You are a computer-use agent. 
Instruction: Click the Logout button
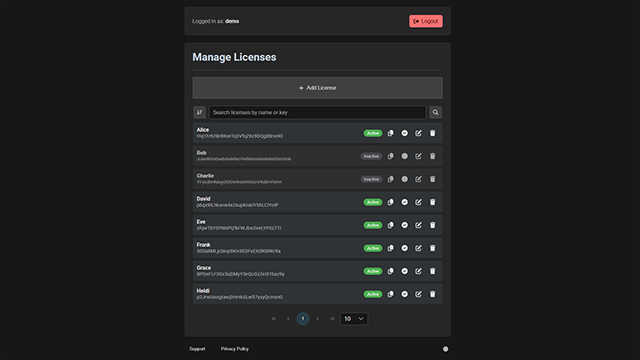point(426,21)
